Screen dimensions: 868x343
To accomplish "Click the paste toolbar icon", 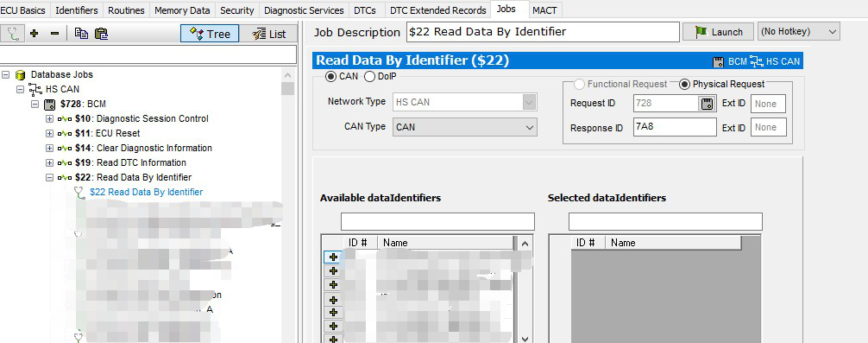I will click(x=101, y=34).
